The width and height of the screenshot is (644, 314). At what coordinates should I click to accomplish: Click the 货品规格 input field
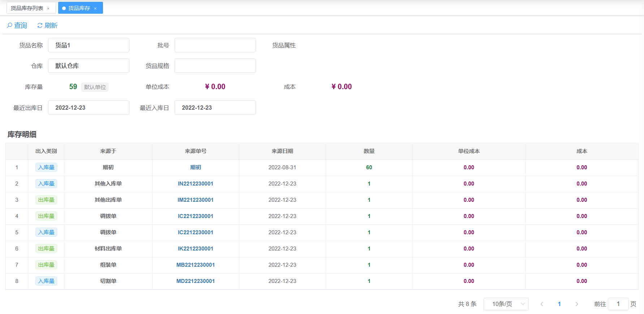point(215,66)
